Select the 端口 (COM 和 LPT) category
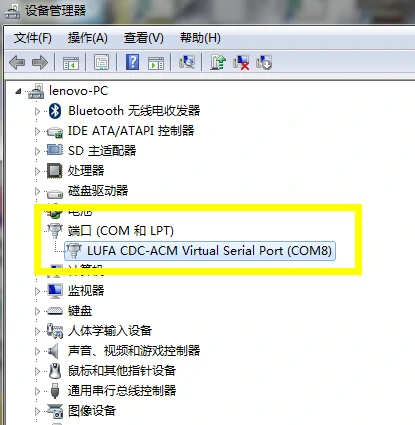The height and width of the screenshot is (425, 415). point(121,231)
